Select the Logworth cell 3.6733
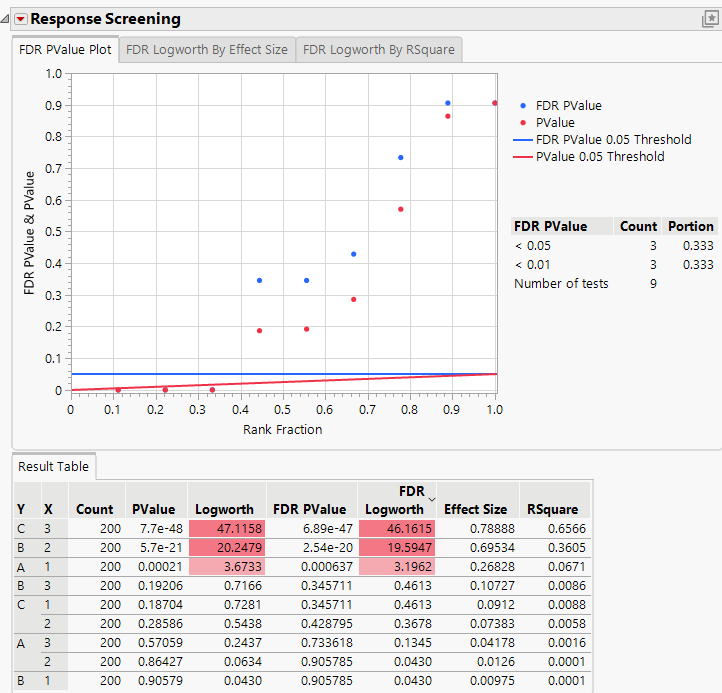The width and height of the screenshot is (722, 693). coord(227,566)
